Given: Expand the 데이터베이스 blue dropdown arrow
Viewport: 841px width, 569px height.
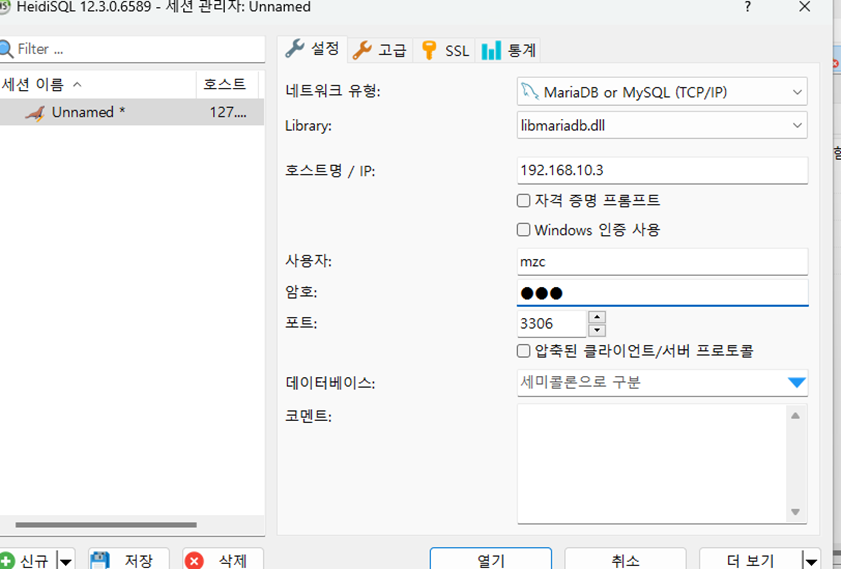Looking at the screenshot, I should pyautogui.click(x=796, y=382).
